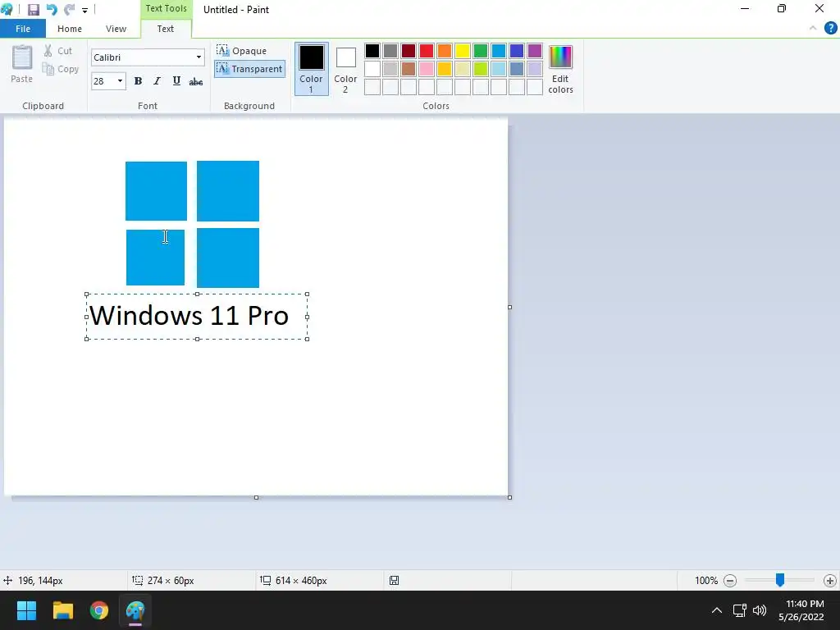Open Paint Help icon

[x=830, y=29]
